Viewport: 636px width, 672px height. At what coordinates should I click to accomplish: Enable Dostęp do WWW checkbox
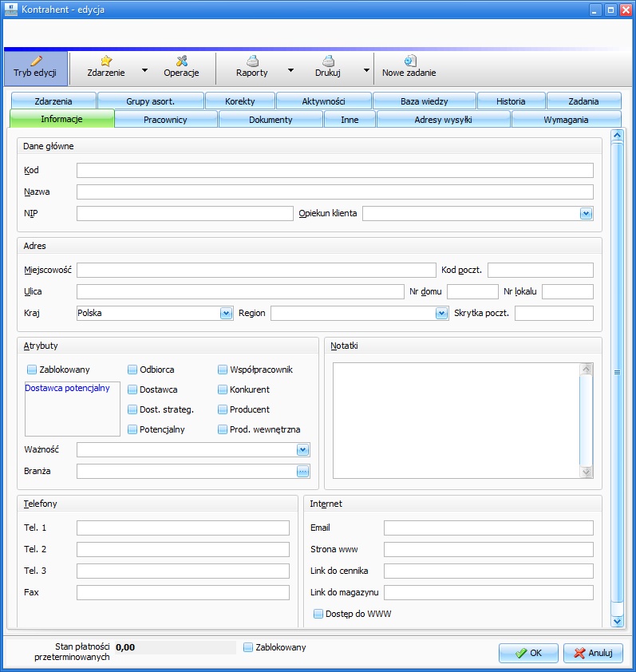click(318, 614)
